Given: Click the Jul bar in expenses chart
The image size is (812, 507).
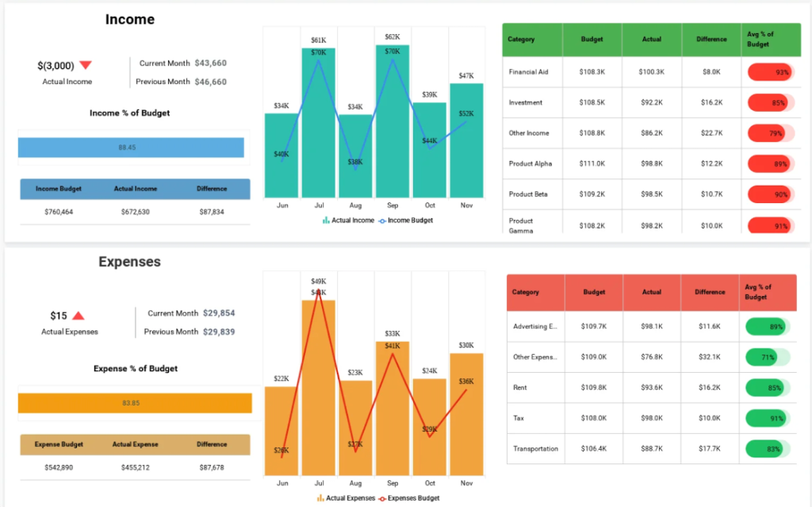Looking at the screenshot, I should [x=319, y=388].
